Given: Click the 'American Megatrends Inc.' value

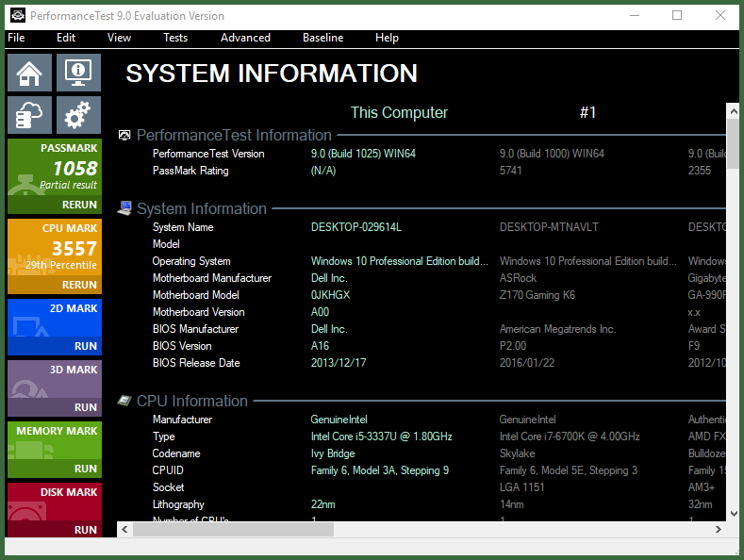Looking at the screenshot, I should (557, 329).
